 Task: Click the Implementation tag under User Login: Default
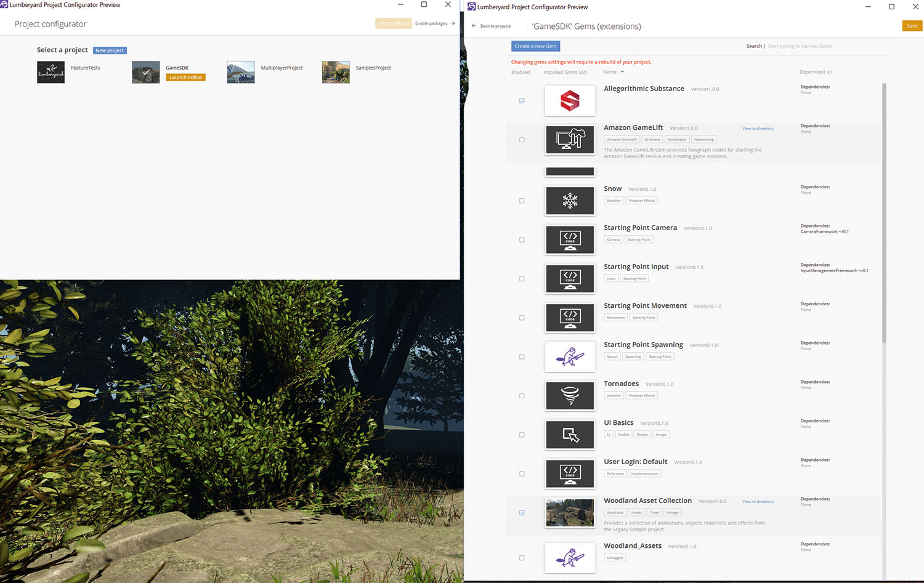tap(644, 474)
